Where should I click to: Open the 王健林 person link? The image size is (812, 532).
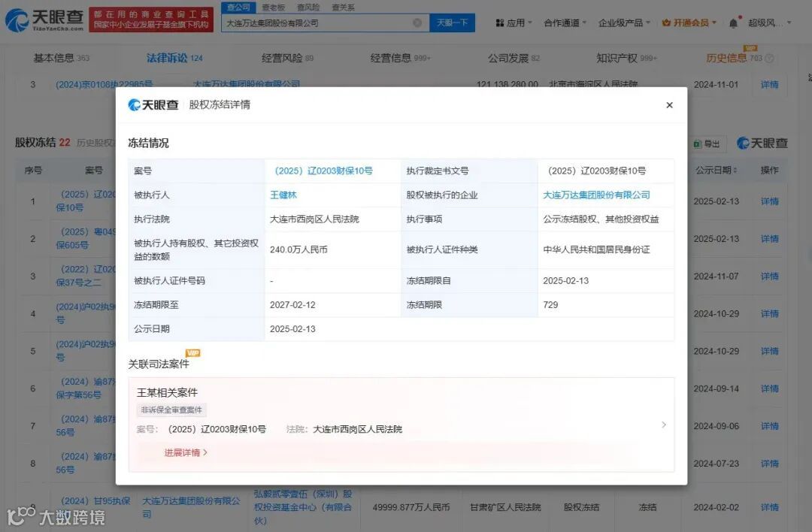coord(283,195)
